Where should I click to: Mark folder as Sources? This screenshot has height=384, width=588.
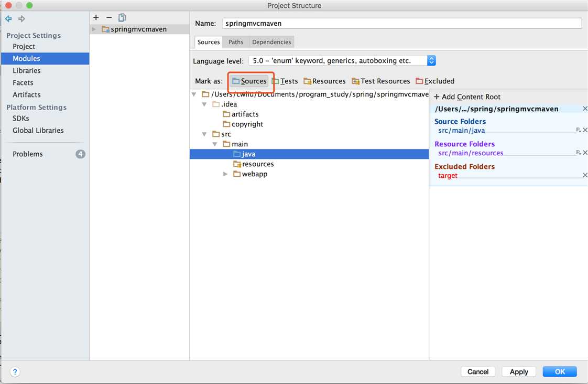pos(249,81)
